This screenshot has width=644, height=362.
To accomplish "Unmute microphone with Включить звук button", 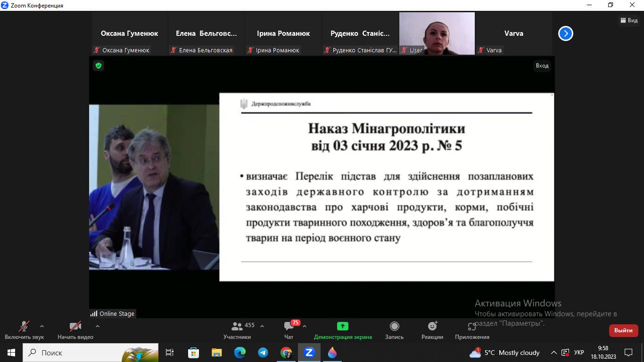I will [x=24, y=330].
